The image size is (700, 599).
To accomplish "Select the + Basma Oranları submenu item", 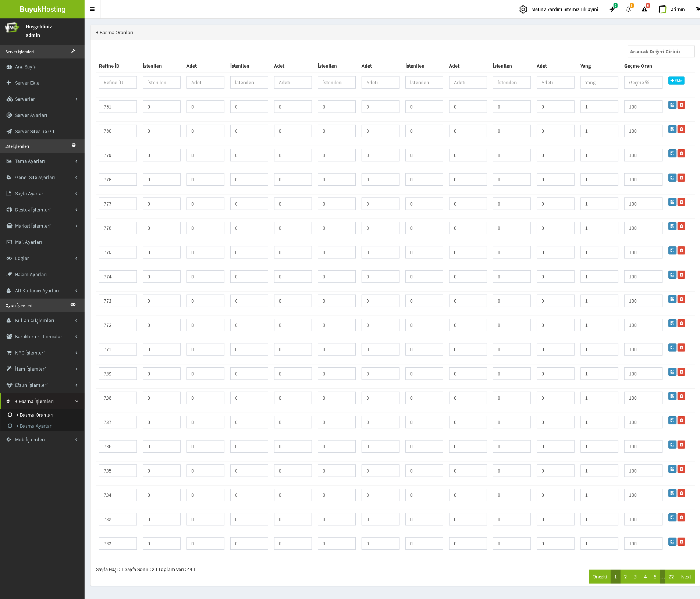I will pyautogui.click(x=36, y=415).
